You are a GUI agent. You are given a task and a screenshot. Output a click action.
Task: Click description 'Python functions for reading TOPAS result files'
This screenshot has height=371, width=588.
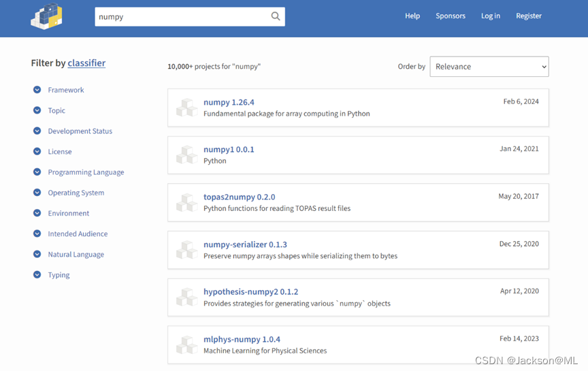click(x=277, y=208)
